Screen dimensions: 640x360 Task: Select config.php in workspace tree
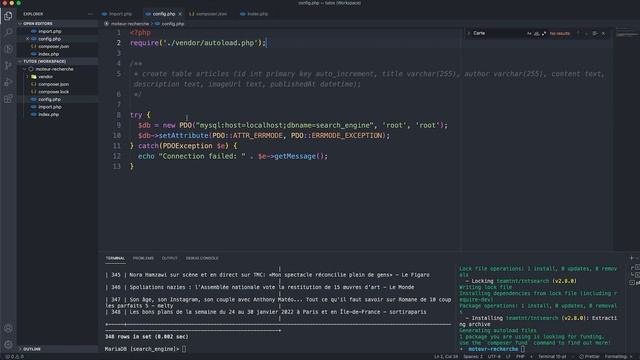(49, 99)
